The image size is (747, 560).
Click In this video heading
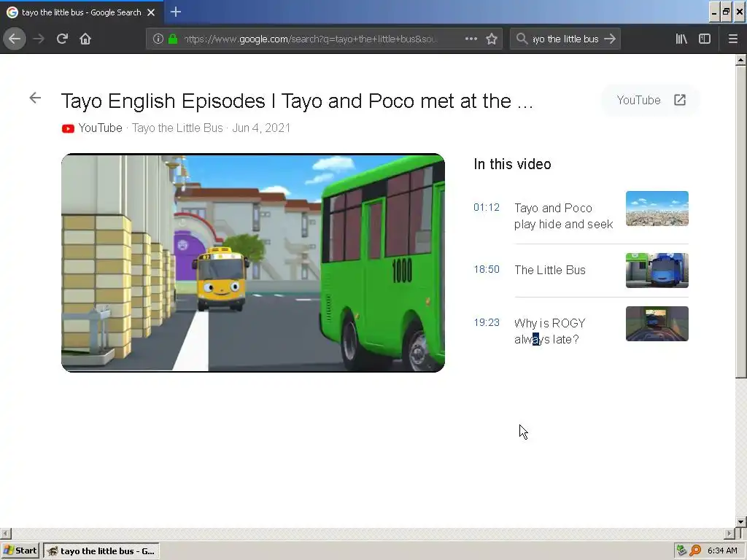pos(512,164)
